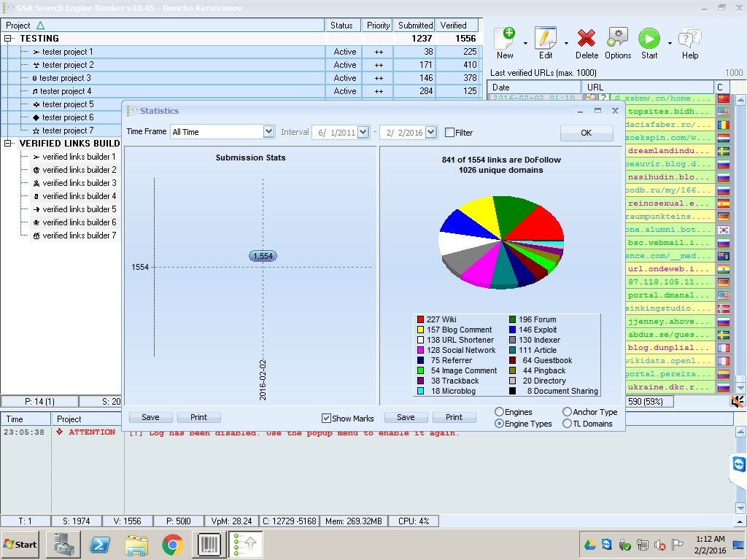Click the TeamViewer side panel icon
The image size is (747, 560).
tap(738, 465)
